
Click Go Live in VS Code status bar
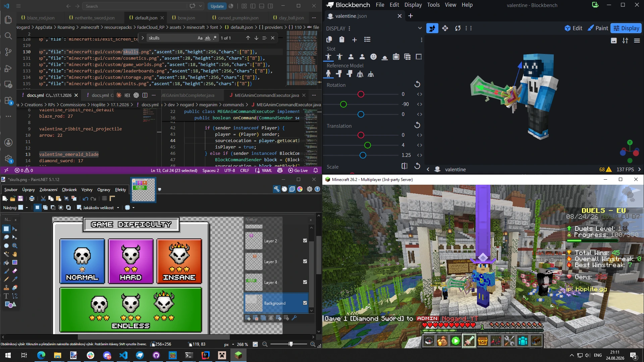pyautogui.click(x=298, y=170)
